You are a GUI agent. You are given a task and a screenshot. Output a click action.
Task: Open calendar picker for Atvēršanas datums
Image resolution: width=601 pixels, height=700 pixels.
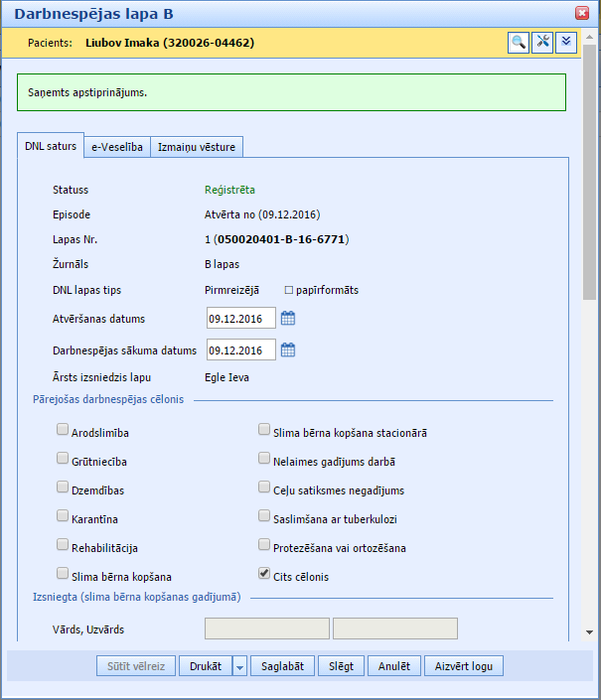(x=288, y=319)
